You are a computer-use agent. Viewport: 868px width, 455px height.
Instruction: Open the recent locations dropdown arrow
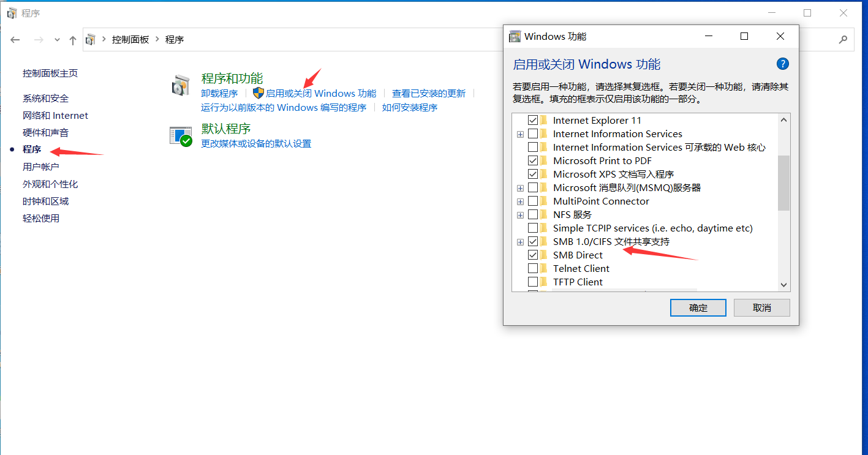pyautogui.click(x=57, y=40)
